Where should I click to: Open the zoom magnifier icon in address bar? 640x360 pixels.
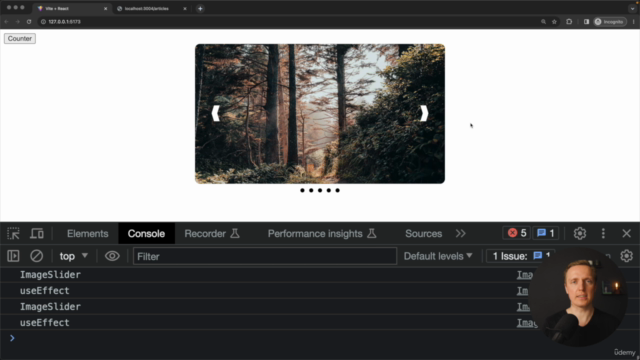(543, 22)
